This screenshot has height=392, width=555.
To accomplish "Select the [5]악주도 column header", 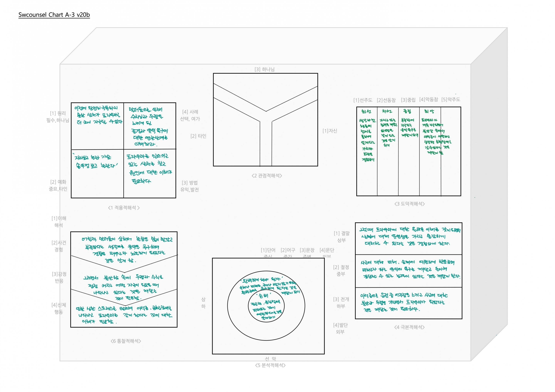I will [451, 100].
